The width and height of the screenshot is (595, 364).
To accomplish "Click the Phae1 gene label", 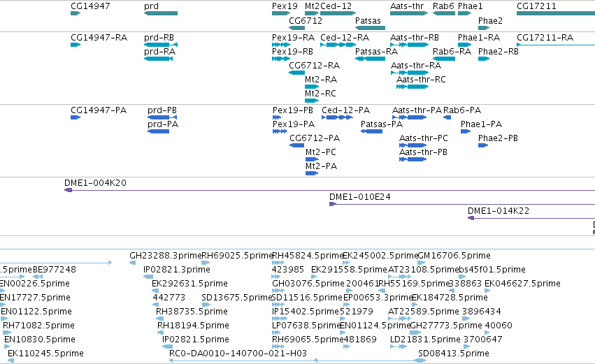I will [x=470, y=6].
